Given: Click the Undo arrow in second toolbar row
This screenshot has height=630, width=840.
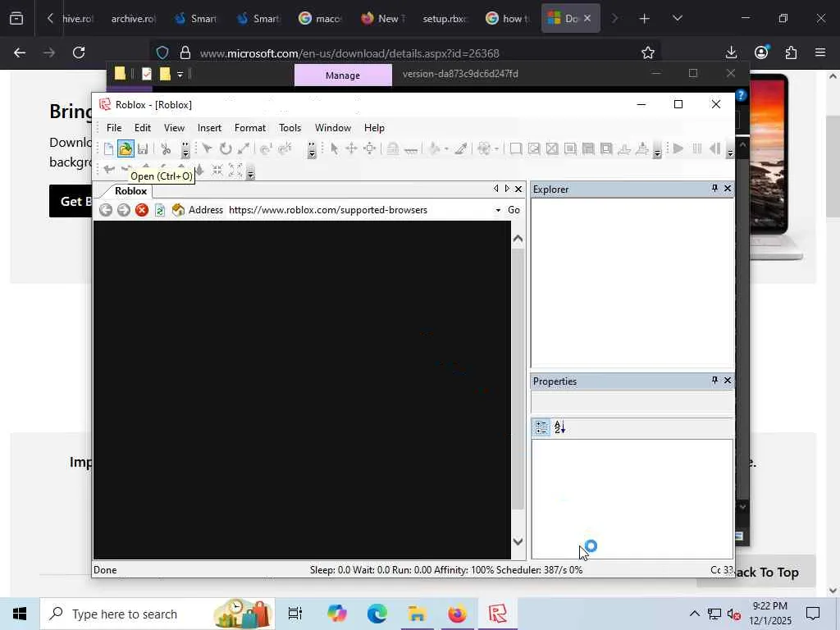Looking at the screenshot, I should coord(109,170).
